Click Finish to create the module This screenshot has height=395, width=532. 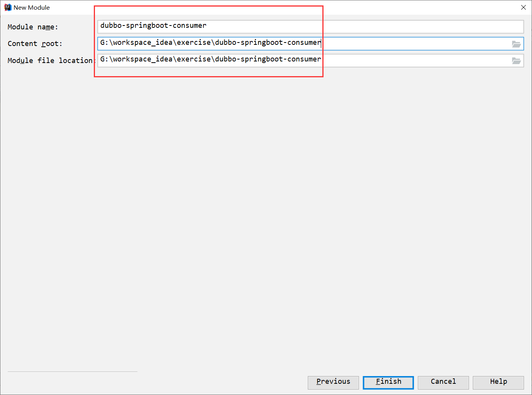click(x=388, y=383)
